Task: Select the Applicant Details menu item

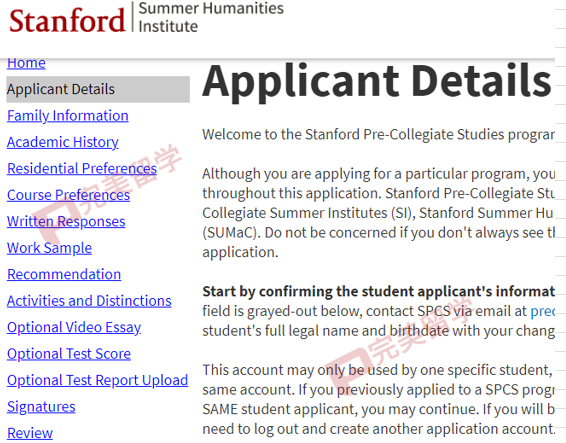Action: point(98,89)
